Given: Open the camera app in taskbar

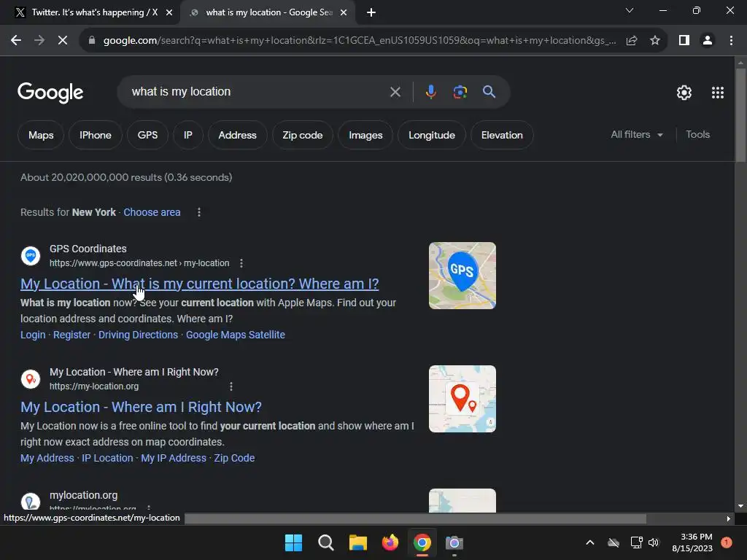Looking at the screenshot, I should coord(454,542).
